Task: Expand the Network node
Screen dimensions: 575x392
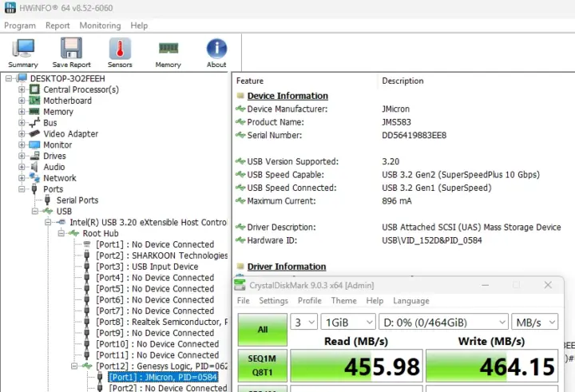Action: tap(22, 178)
